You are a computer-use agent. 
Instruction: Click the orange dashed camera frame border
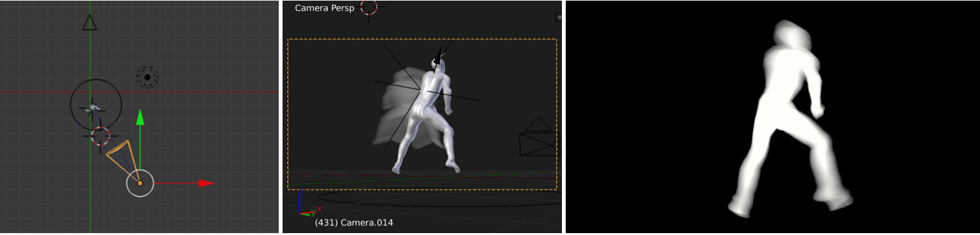pos(422,39)
